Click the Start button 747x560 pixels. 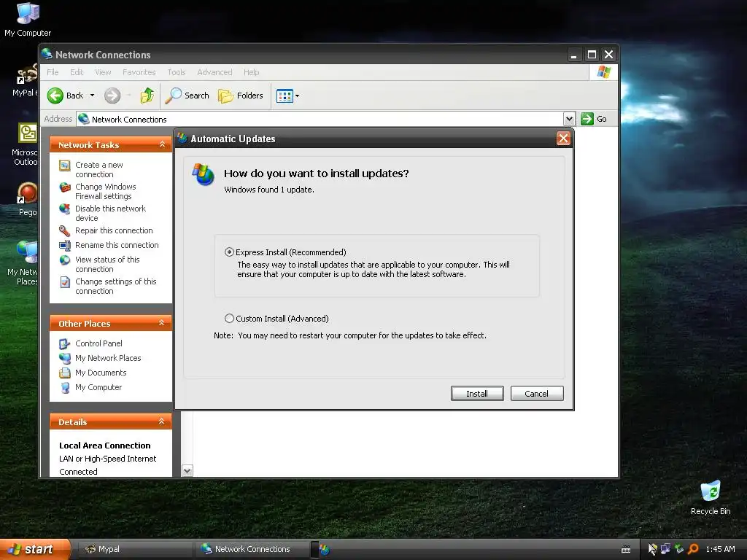(x=34, y=550)
